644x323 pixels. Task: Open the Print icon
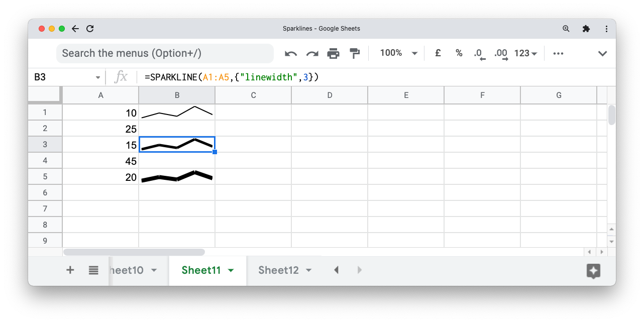pyautogui.click(x=334, y=53)
